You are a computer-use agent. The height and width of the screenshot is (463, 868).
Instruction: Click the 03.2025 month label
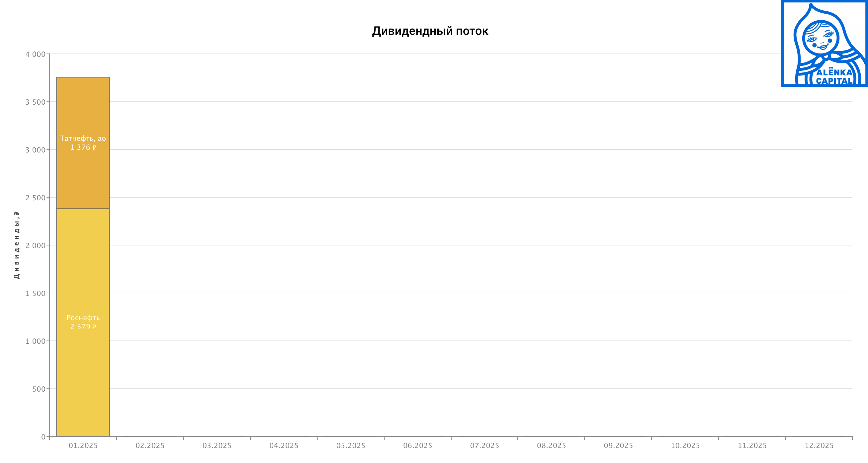[x=217, y=445]
